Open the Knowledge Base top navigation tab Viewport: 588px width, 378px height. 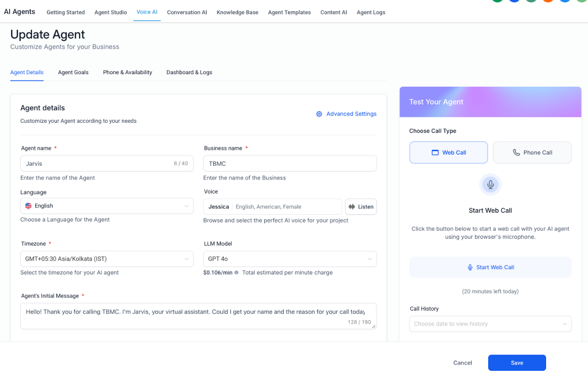tap(238, 13)
